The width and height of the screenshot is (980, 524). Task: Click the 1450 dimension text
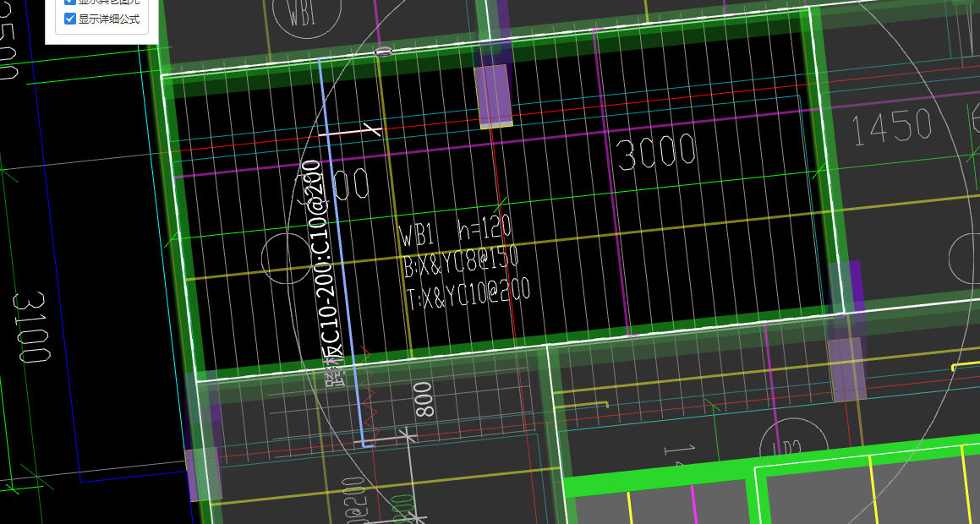tap(893, 127)
